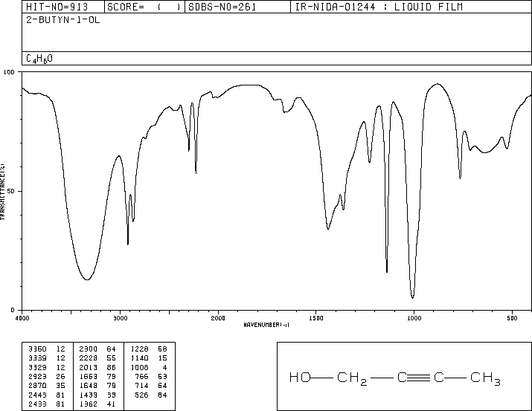Click transmittance '35' beside peak 2870
532x411 pixels.
[x=61, y=386]
